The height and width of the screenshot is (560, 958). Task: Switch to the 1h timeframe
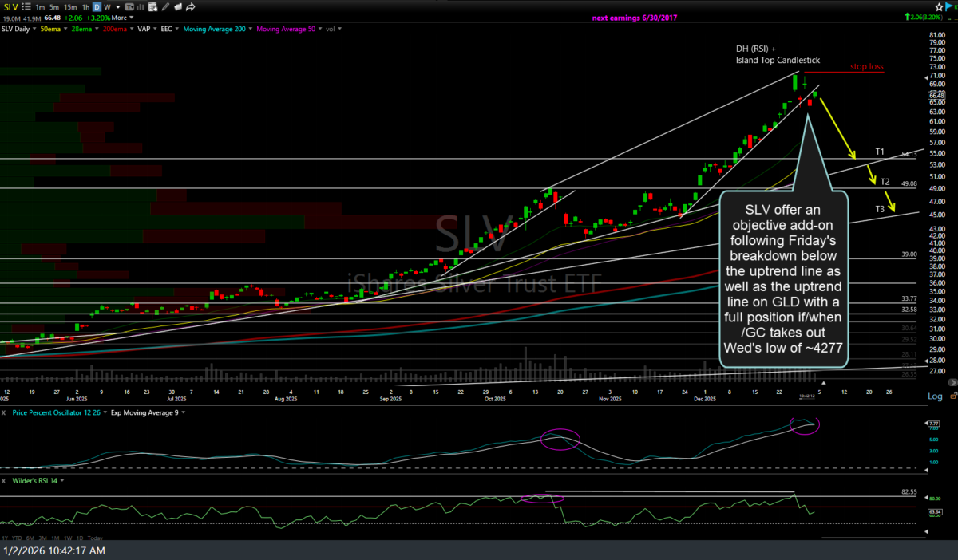[x=85, y=7]
